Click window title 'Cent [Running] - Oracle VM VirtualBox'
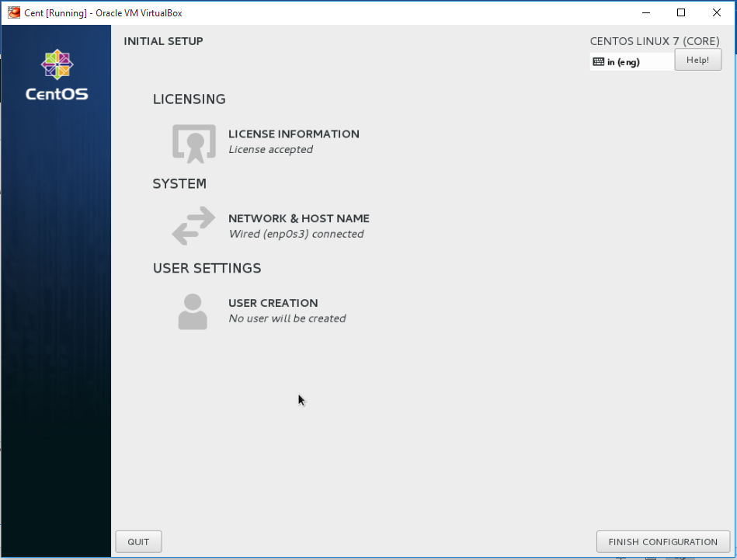Viewport: 737px width, 560px height. [x=103, y=13]
